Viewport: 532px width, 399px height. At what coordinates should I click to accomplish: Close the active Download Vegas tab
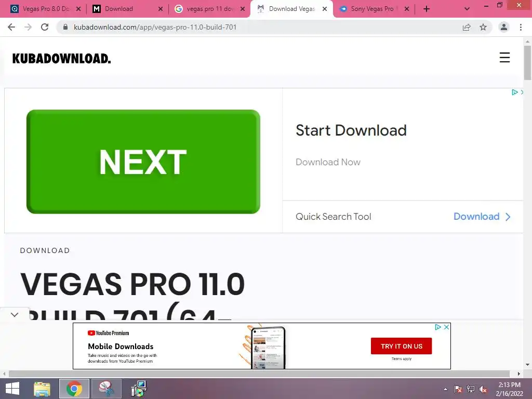tap(325, 9)
